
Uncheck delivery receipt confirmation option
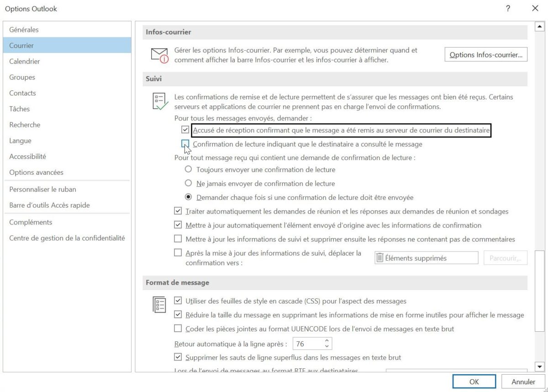185,130
